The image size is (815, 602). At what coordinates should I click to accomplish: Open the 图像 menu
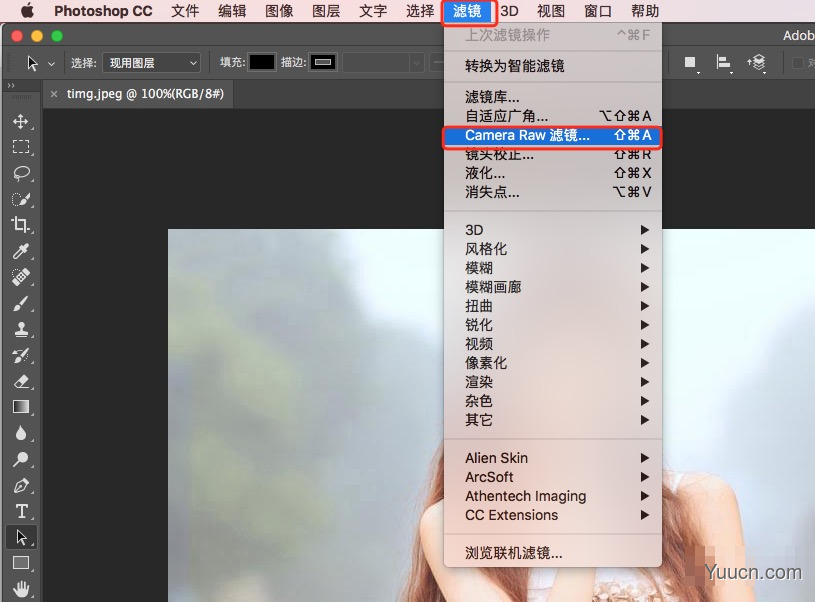click(x=279, y=11)
